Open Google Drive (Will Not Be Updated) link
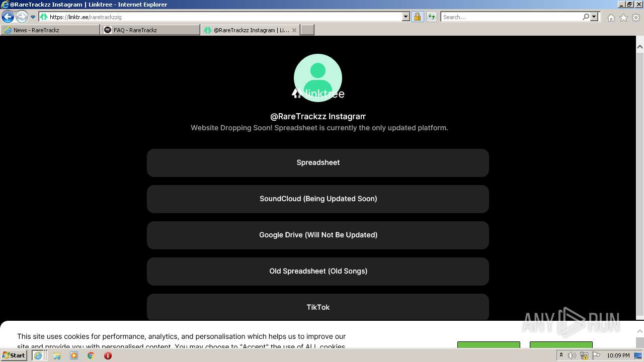Viewport: 644px width, 362px height. tap(318, 235)
